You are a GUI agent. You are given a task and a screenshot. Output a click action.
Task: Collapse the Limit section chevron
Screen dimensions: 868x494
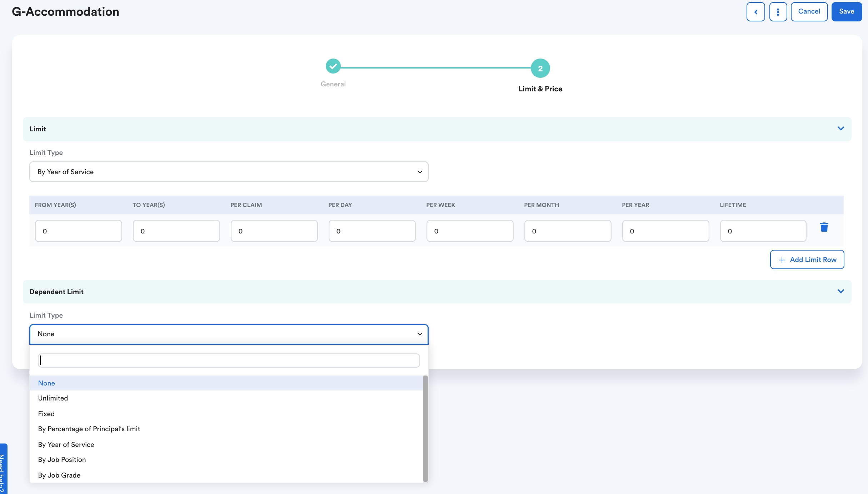point(841,128)
